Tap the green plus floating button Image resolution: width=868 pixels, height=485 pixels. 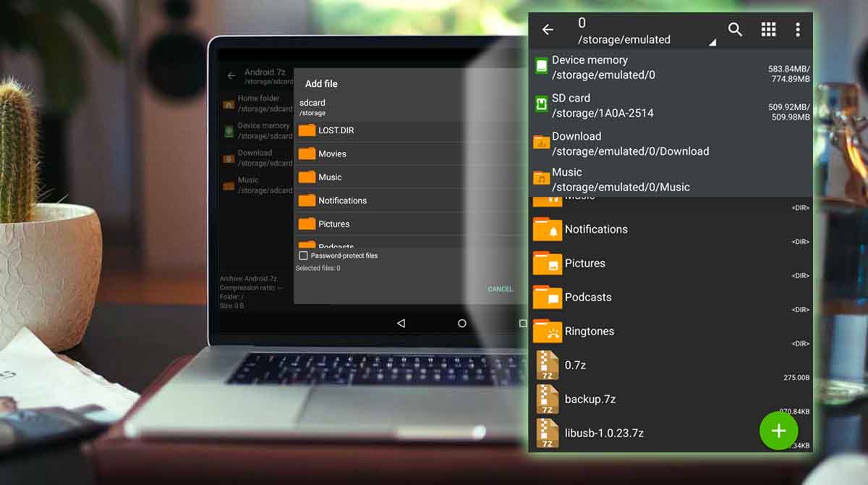coord(778,431)
